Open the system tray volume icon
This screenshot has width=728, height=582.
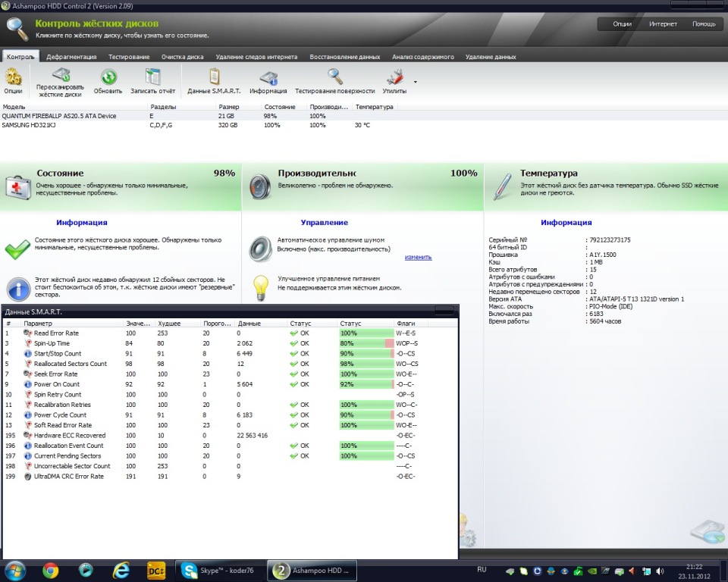point(660,571)
